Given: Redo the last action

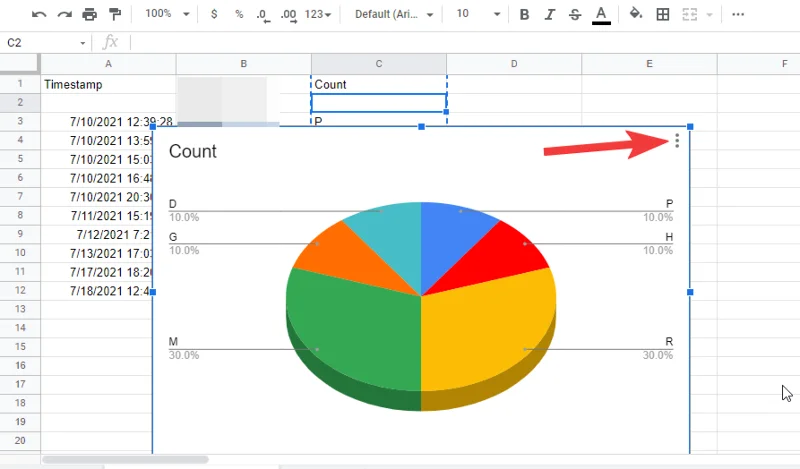Looking at the screenshot, I should click(64, 14).
